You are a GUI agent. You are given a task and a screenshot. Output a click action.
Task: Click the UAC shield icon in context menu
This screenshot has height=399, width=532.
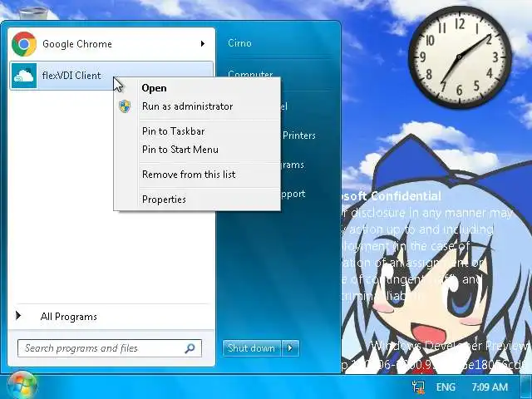[x=125, y=106]
